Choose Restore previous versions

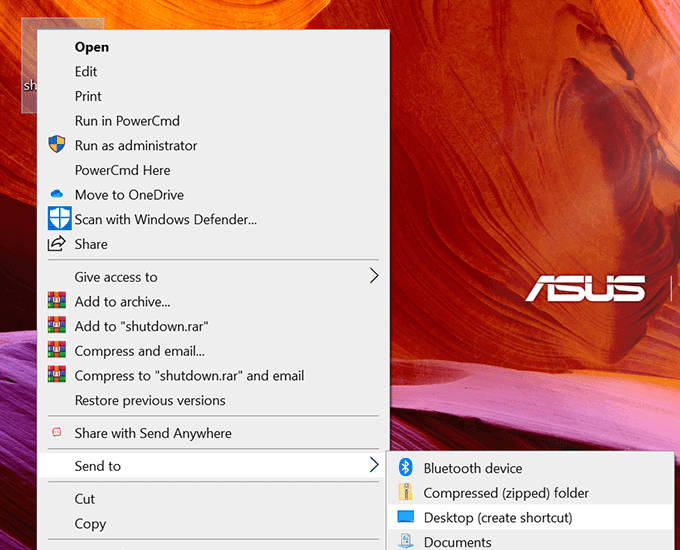tap(213, 400)
